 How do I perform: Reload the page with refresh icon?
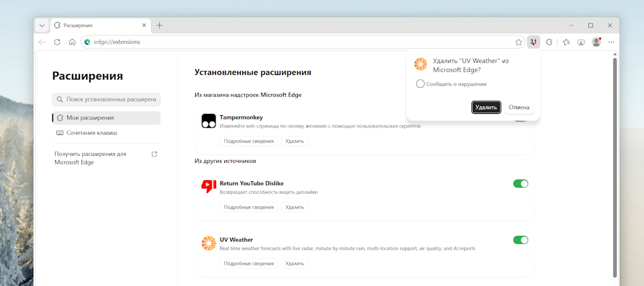click(57, 42)
